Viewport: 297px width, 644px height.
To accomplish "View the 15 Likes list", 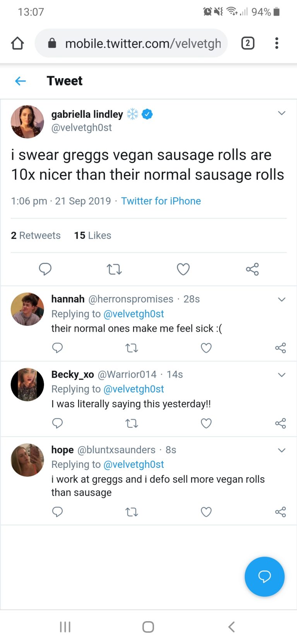I will point(93,235).
